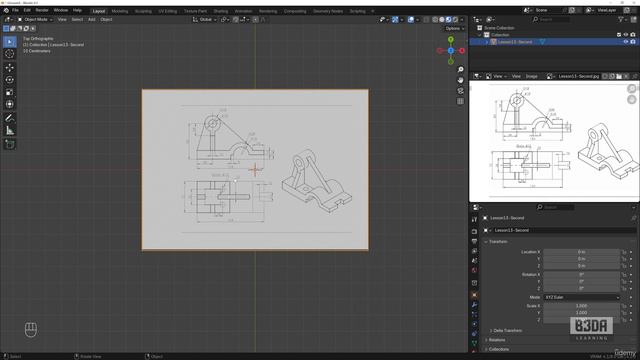Open the viewport Add menu
Viewport: 640px width, 360px height.
pyautogui.click(x=91, y=20)
